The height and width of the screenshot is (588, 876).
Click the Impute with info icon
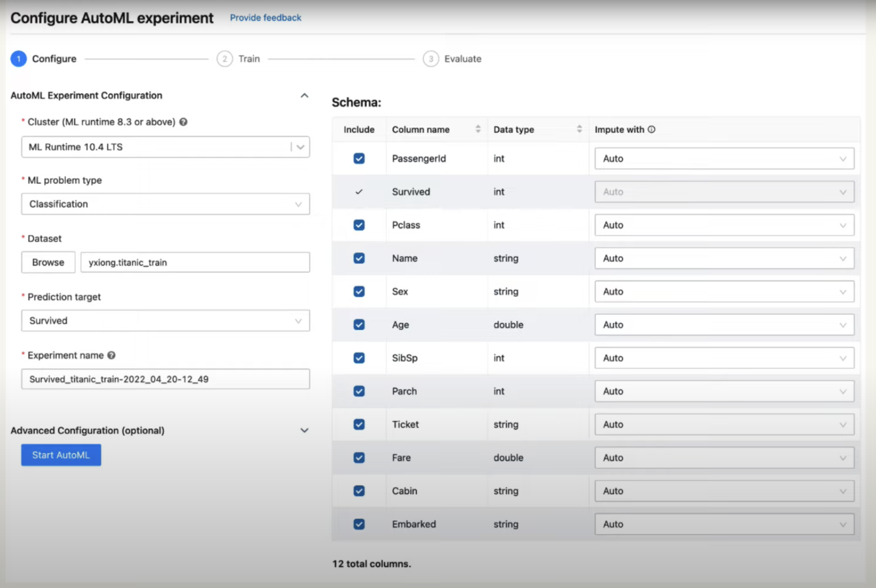point(651,129)
